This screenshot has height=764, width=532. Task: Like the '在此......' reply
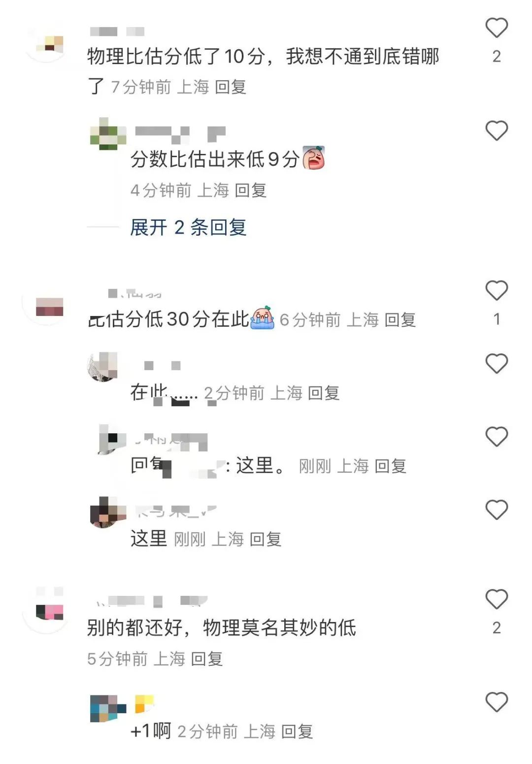pyautogui.click(x=497, y=364)
